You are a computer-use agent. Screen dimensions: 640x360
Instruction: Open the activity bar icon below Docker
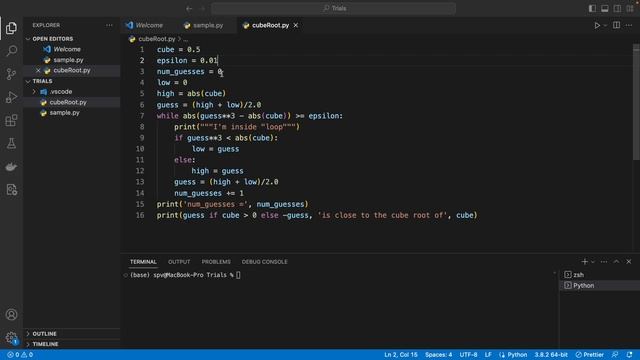pyautogui.click(x=11, y=190)
